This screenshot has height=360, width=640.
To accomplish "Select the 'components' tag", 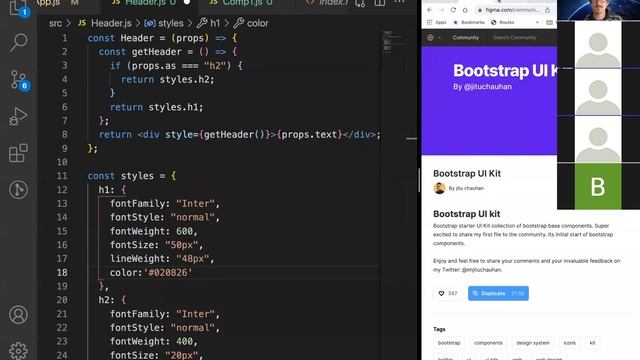I will (x=488, y=343).
